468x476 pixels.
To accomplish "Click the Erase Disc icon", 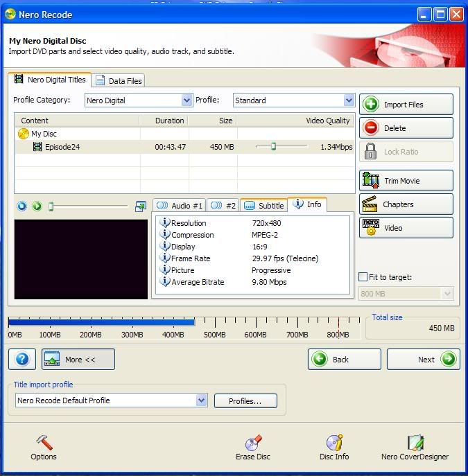I will (x=253, y=447).
